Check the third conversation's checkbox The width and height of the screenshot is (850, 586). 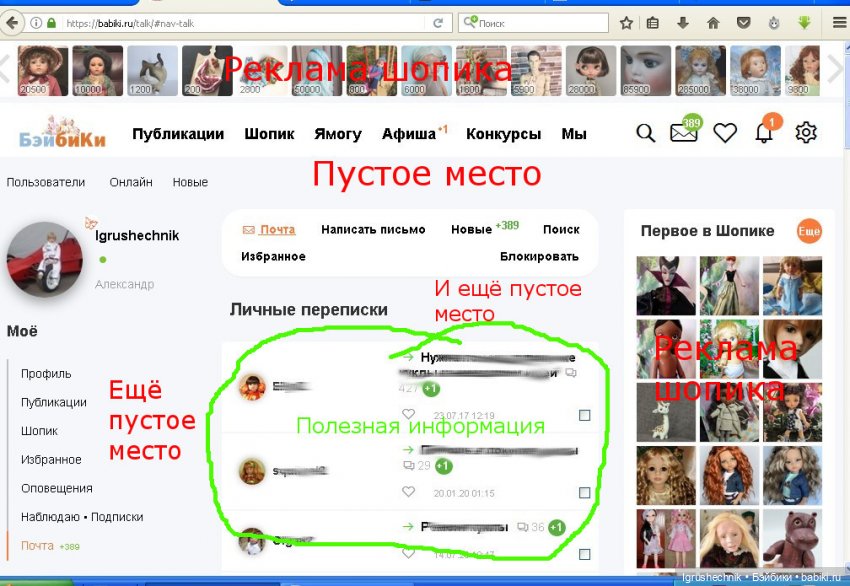585,553
